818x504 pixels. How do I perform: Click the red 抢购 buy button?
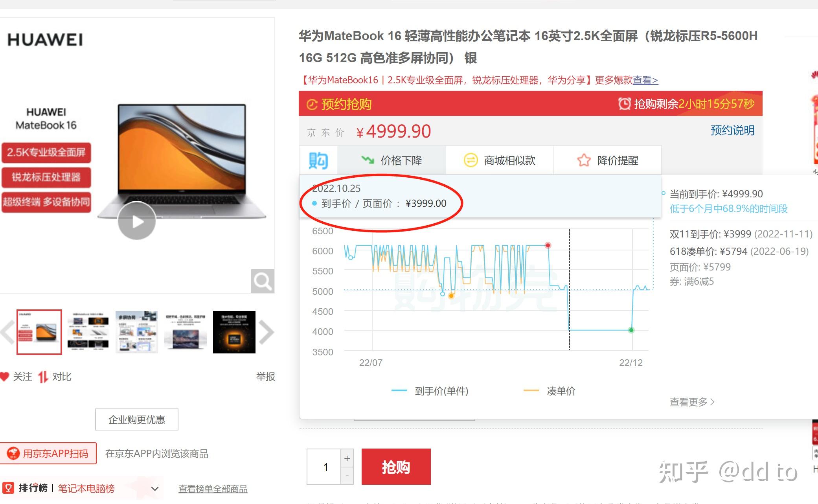point(396,467)
